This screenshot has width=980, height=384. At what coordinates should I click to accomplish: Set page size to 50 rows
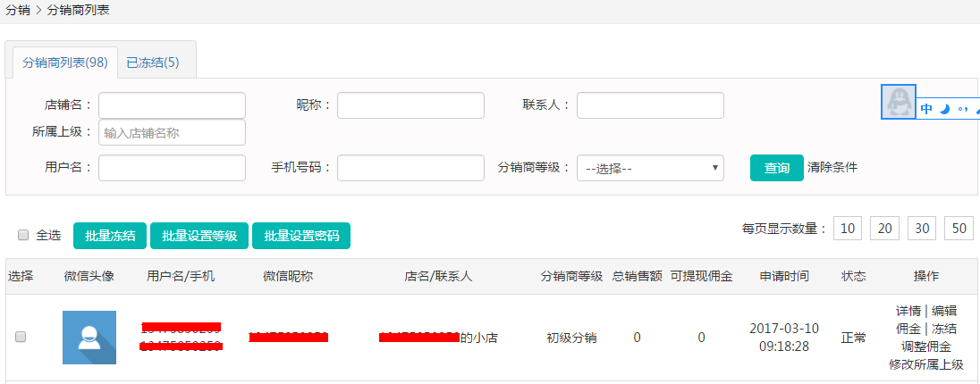click(x=959, y=229)
